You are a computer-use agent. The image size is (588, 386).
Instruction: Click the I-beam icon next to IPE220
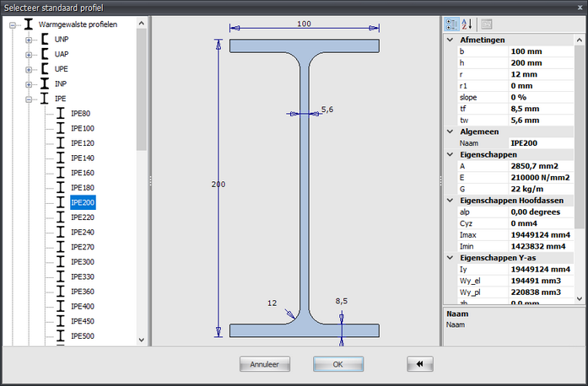click(x=61, y=217)
